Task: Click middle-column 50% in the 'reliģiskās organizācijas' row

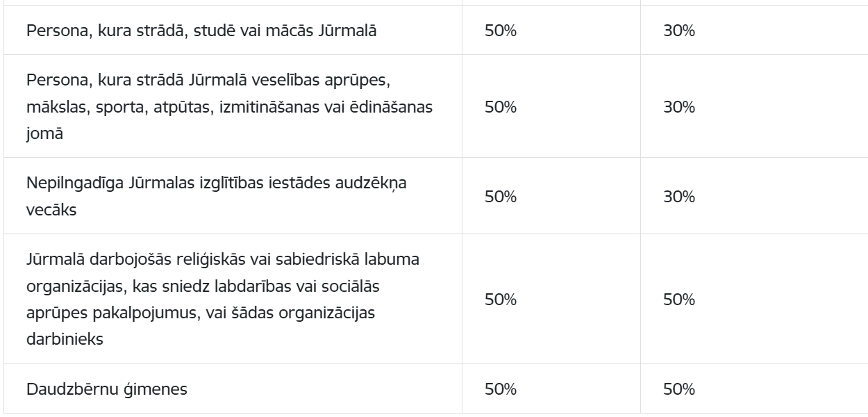Action: tap(500, 299)
